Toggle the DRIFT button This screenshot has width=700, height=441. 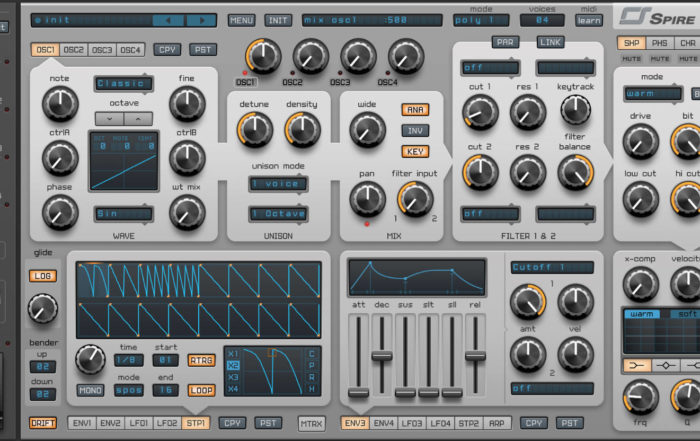tap(43, 423)
